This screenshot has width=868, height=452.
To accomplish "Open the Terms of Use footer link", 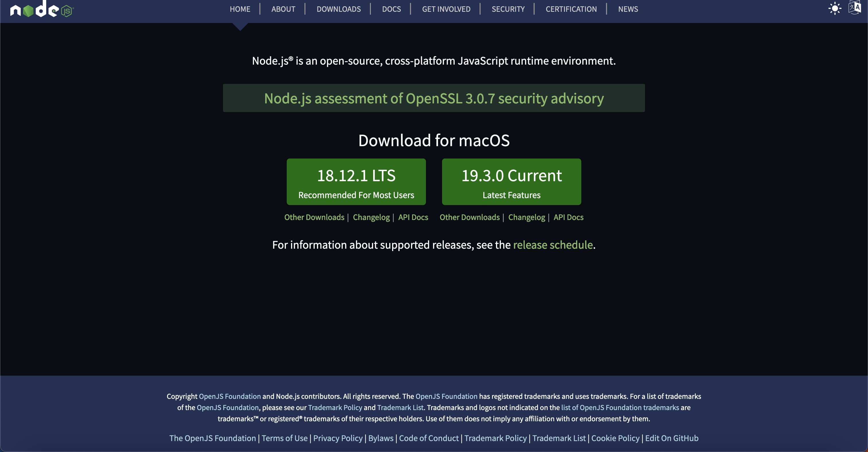I will tap(284, 438).
